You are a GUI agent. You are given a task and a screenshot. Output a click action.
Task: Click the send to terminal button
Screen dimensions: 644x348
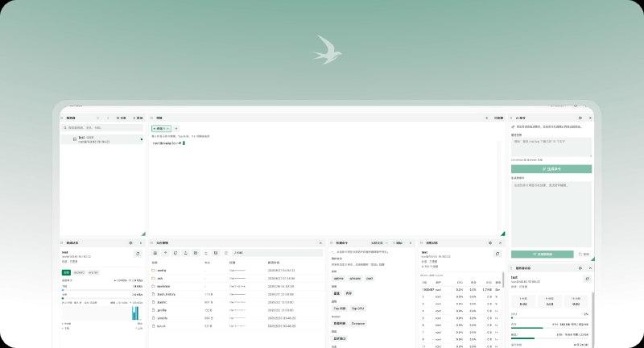pyautogui.click(x=542, y=255)
